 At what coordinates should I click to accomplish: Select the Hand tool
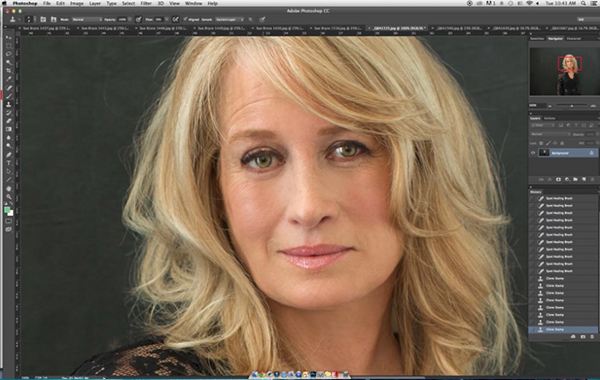[x=8, y=189]
